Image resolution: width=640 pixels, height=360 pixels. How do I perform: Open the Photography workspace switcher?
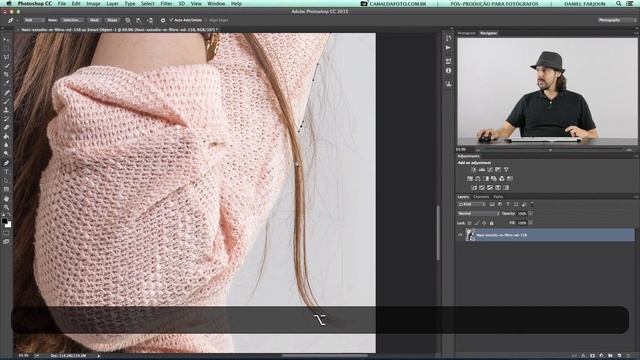(616, 20)
